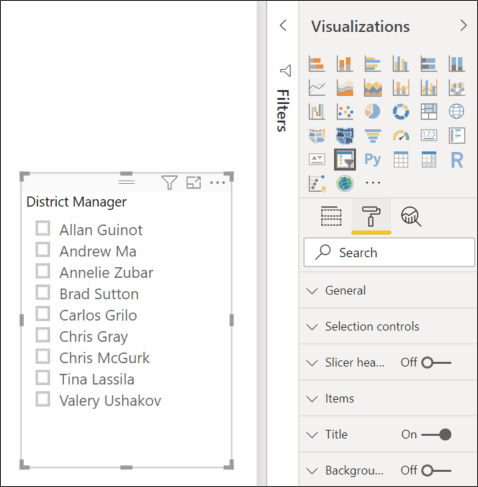
Task: Select the filled map visual
Action: coord(317,135)
